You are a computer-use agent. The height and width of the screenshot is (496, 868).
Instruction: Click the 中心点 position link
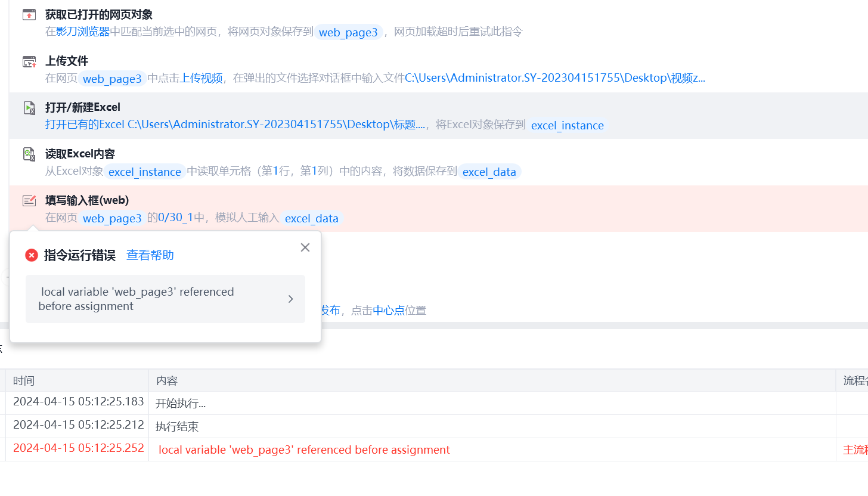click(x=389, y=311)
